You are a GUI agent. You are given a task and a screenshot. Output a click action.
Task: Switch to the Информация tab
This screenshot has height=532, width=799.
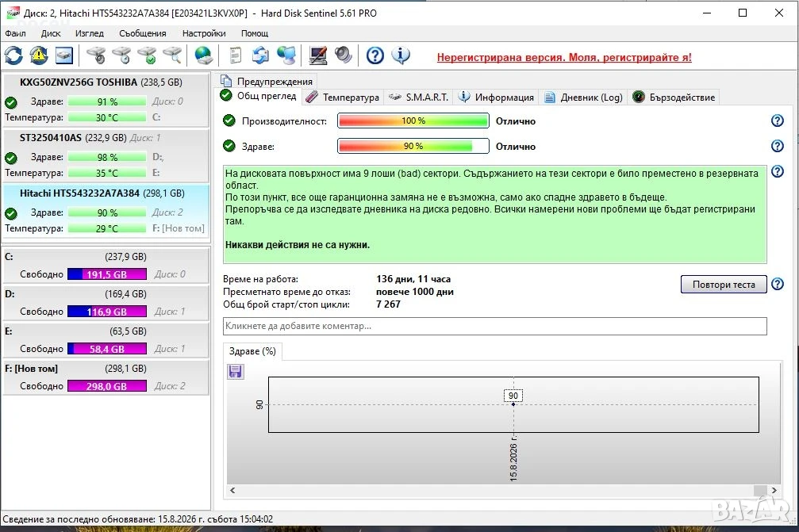pyautogui.click(x=496, y=98)
